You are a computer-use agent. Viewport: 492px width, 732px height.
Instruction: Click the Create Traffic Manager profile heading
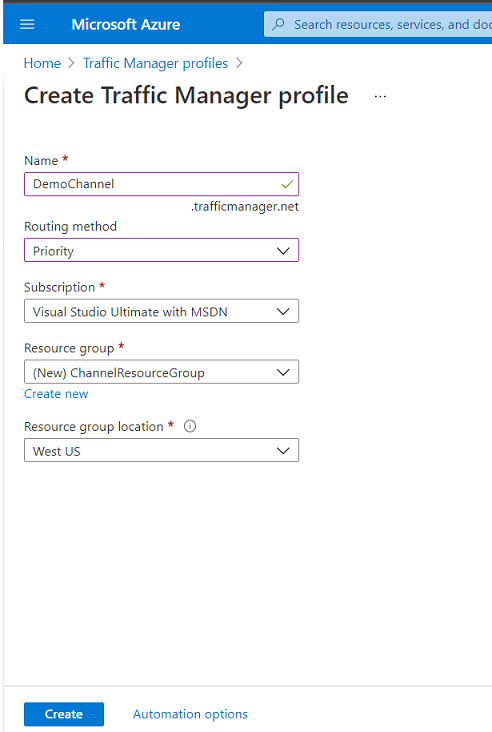(x=186, y=96)
